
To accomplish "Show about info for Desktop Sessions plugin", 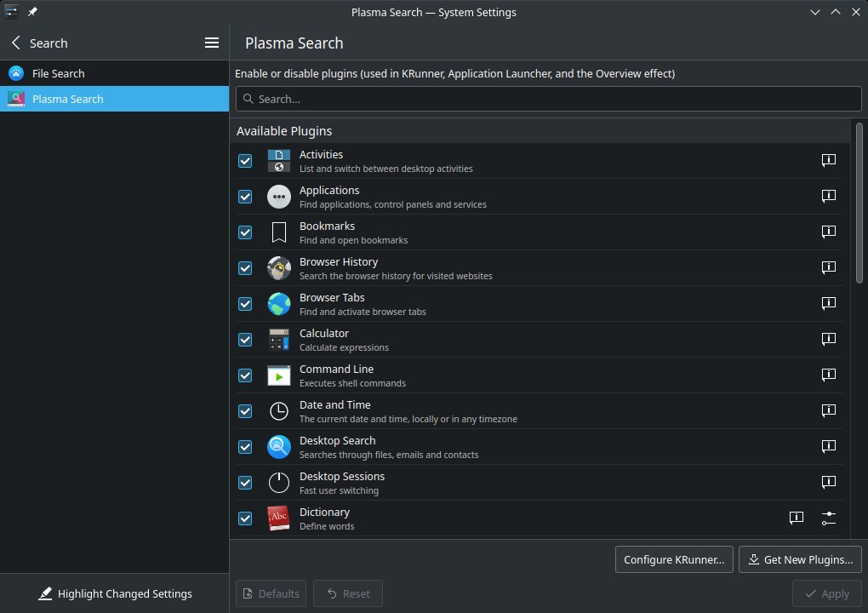I will [x=828, y=482].
